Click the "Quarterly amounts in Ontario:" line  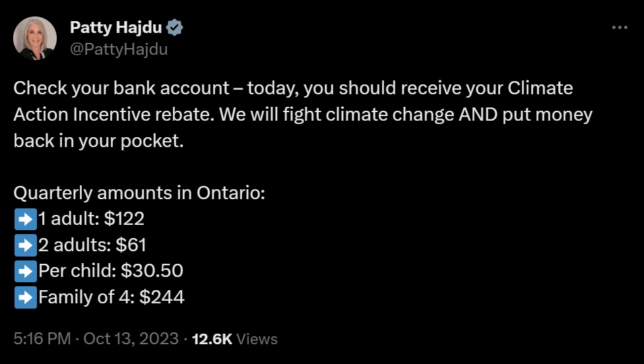coord(139,194)
